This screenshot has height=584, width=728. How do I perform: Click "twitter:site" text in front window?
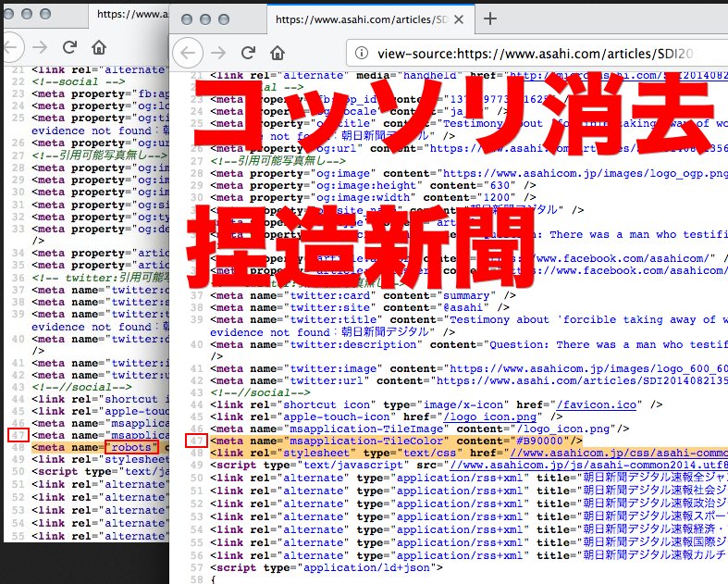330,307
